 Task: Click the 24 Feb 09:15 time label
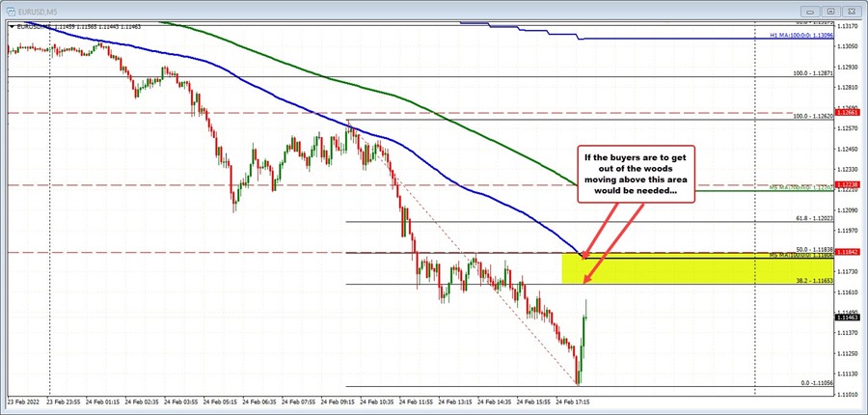[x=339, y=401]
